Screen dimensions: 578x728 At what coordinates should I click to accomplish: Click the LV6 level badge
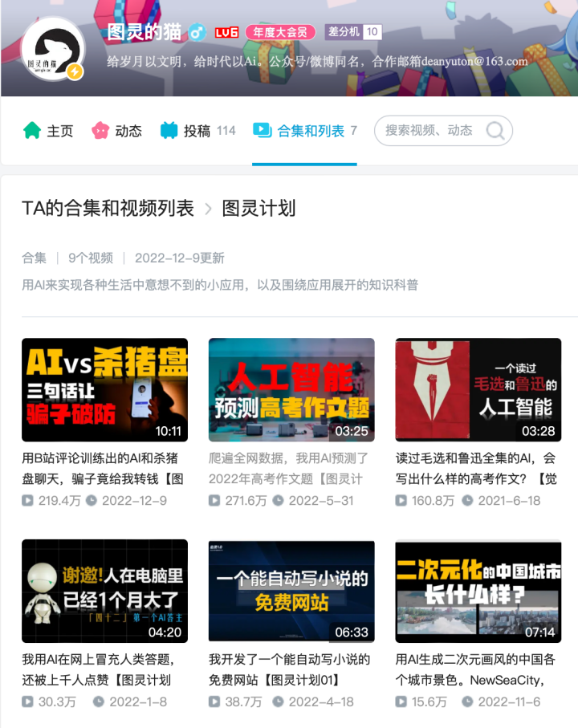pyautogui.click(x=226, y=32)
